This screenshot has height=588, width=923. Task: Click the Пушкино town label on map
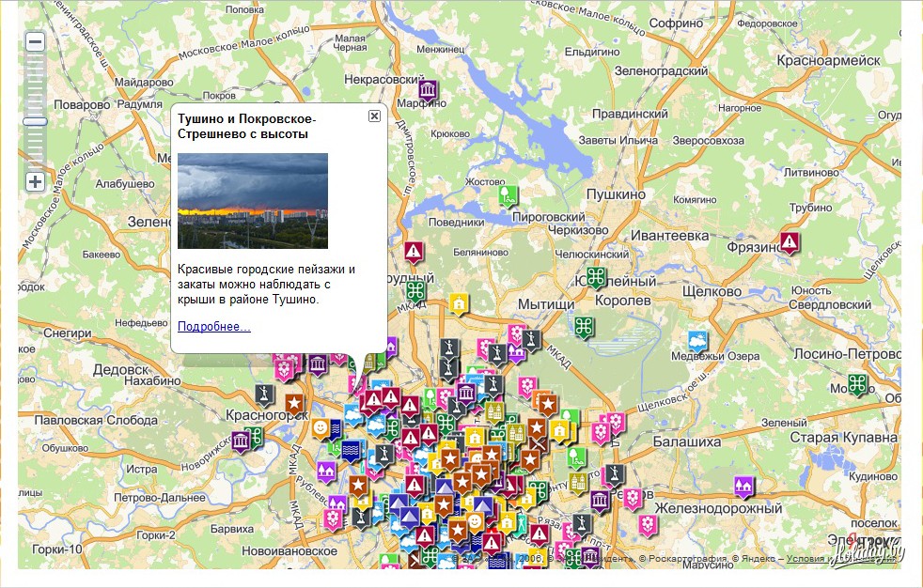616,193
